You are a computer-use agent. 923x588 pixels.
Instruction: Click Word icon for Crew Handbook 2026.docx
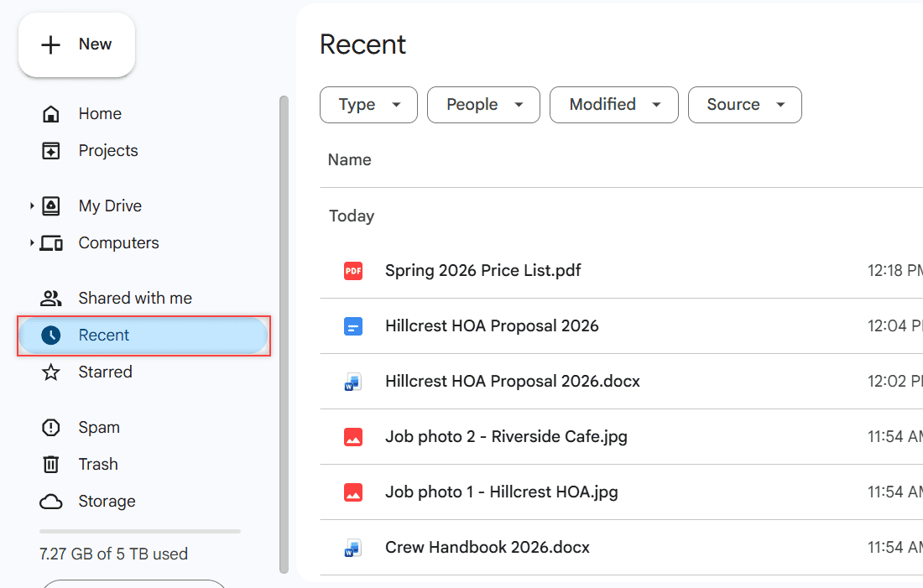[x=353, y=548]
